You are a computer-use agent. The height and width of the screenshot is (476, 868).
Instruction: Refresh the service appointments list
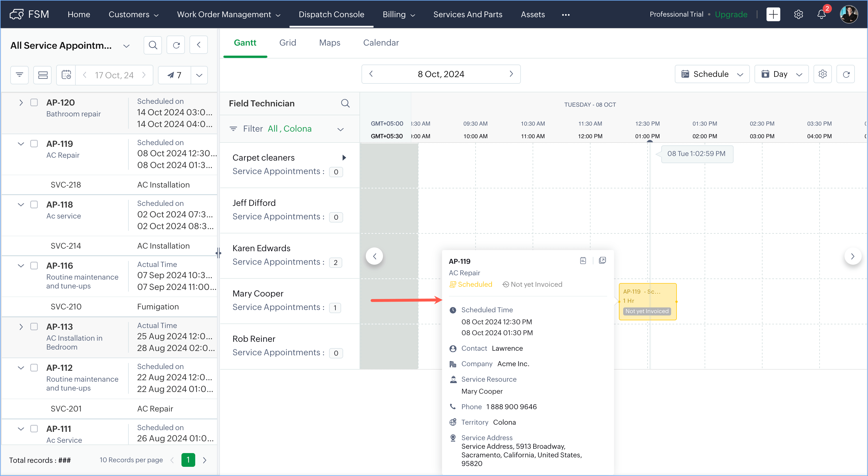point(176,45)
